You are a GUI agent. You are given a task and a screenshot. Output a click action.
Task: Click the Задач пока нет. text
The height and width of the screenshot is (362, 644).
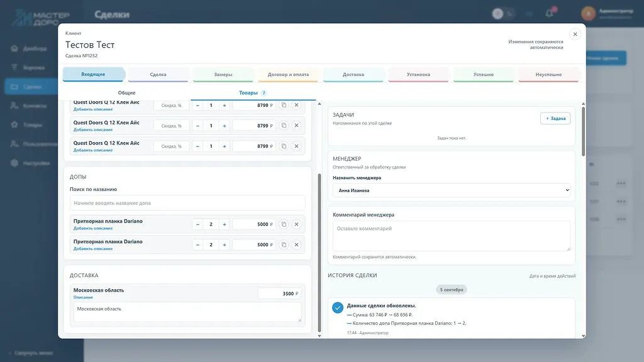tap(452, 138)
